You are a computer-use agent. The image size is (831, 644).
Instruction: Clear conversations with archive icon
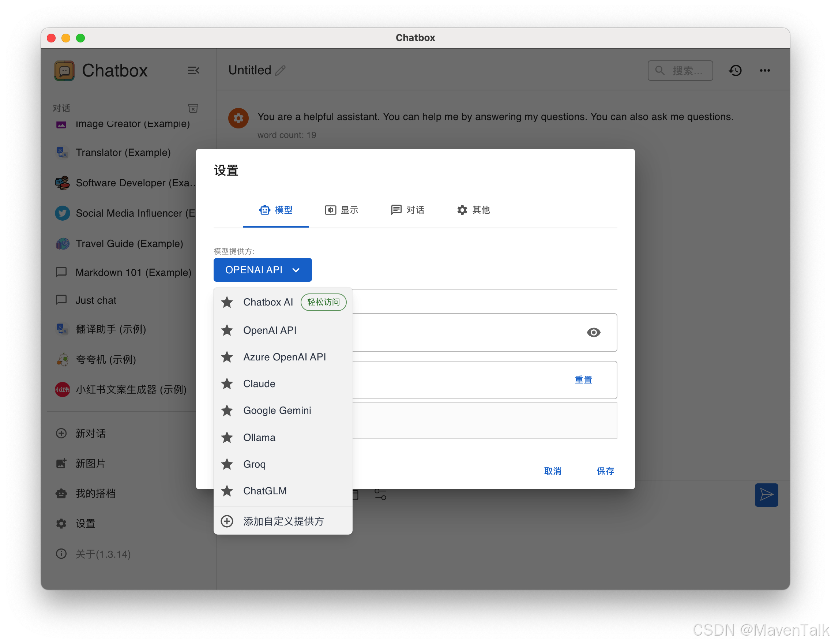coord(193,108)
